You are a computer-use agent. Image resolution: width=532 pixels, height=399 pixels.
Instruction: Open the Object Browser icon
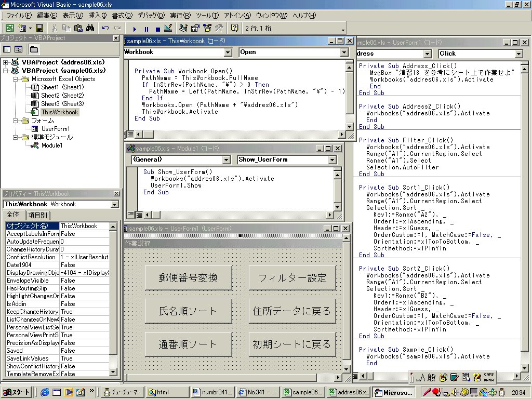[x=207, y=28]
